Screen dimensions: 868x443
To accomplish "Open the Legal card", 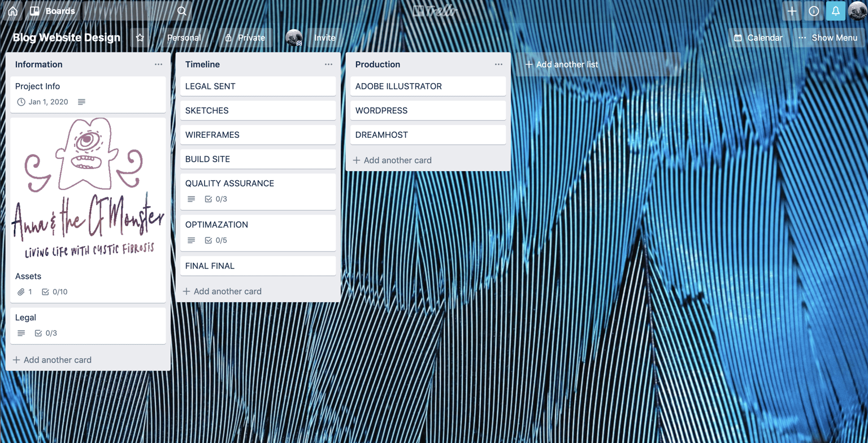I will [x=88, y=325].
